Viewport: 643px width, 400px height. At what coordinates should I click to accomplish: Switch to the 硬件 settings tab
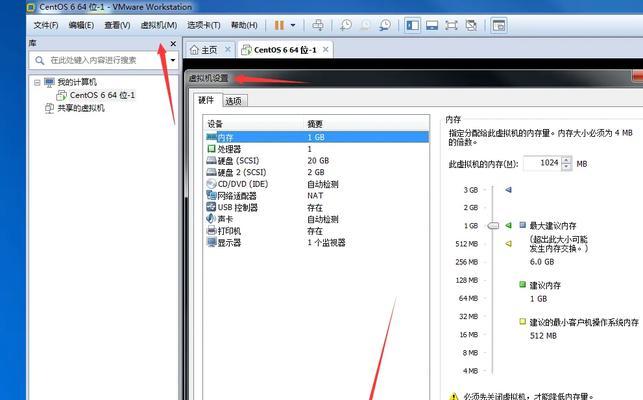pyautogui.click(x=206, y=100)
